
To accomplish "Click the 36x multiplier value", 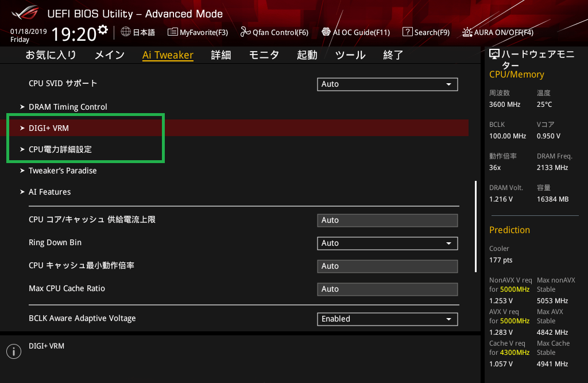I will click(x=495, y=167).
